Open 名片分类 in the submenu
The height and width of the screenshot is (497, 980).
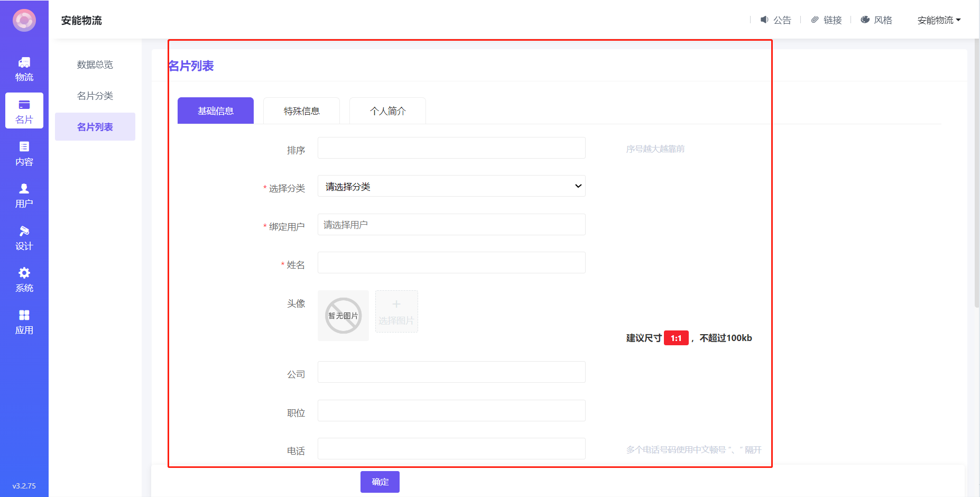point(95,96)
